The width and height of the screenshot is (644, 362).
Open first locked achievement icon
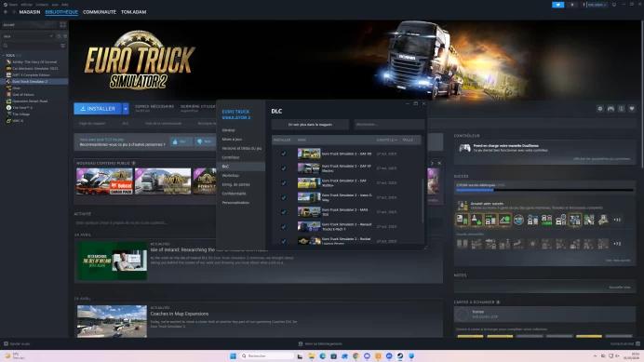coord(462,244)
